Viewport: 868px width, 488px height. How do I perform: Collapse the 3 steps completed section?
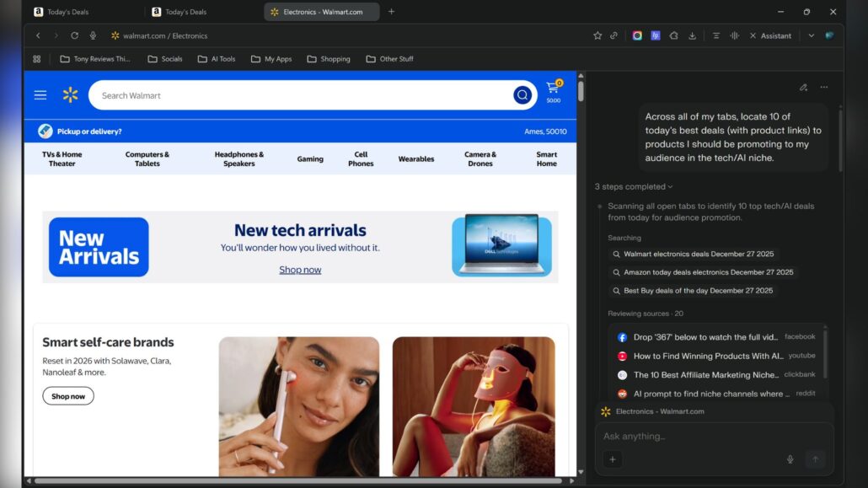point(634,186)
